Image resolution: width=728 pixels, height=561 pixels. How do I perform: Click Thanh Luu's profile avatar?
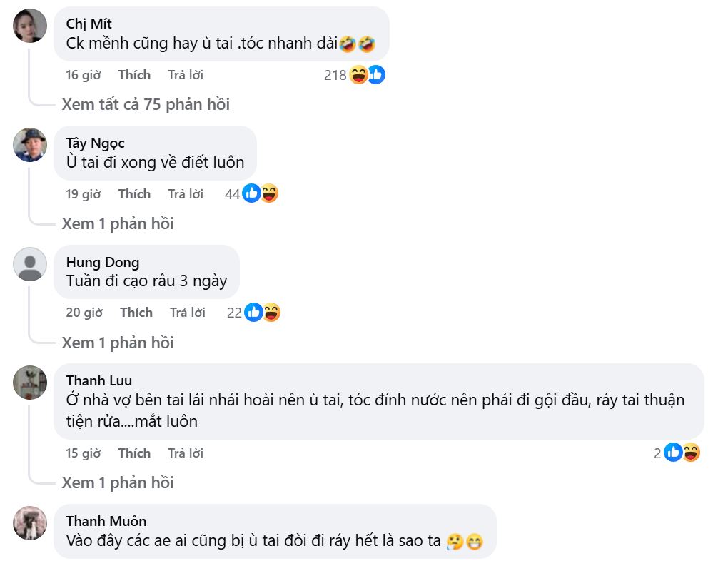[x=30, y=383]
